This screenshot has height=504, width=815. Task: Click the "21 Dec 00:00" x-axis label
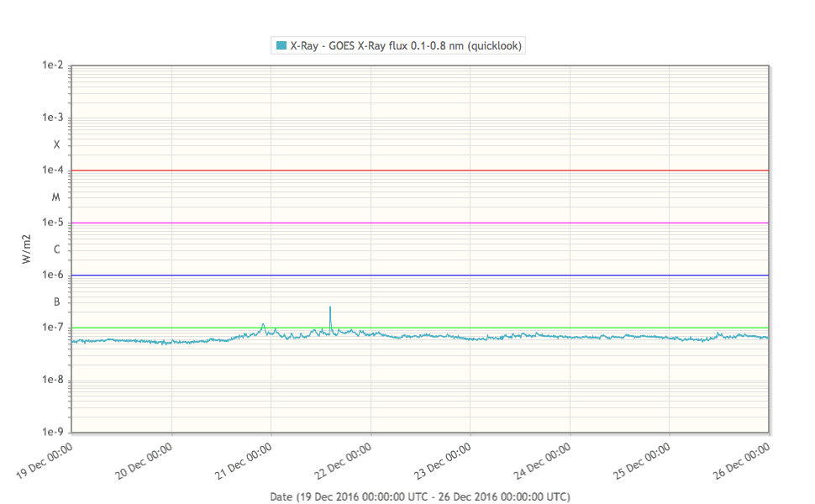[244, 461]
